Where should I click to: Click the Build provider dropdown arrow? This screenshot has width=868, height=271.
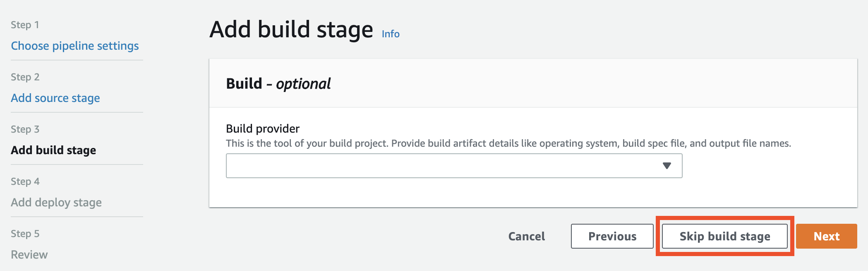click(667, 166)
